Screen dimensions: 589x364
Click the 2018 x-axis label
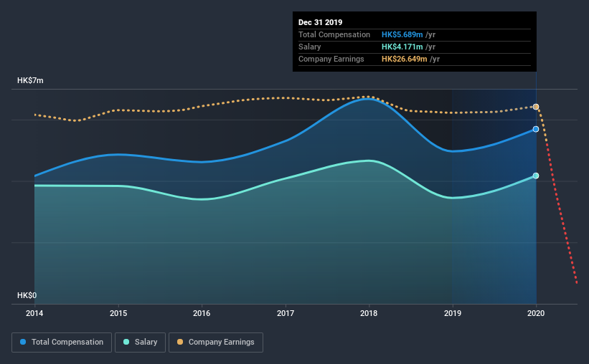click(369, 313)
